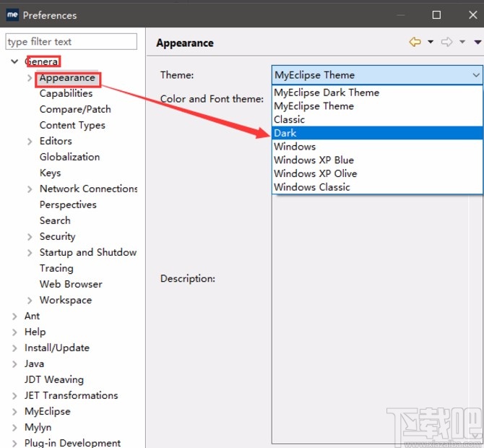Open the Search preferences page

55,221
